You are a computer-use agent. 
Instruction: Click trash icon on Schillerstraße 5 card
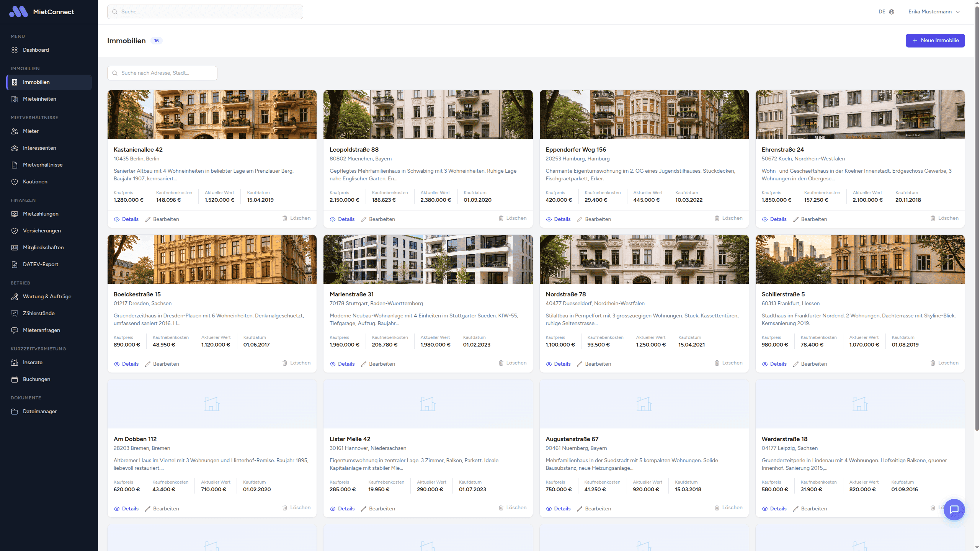(x=933, y=363)
